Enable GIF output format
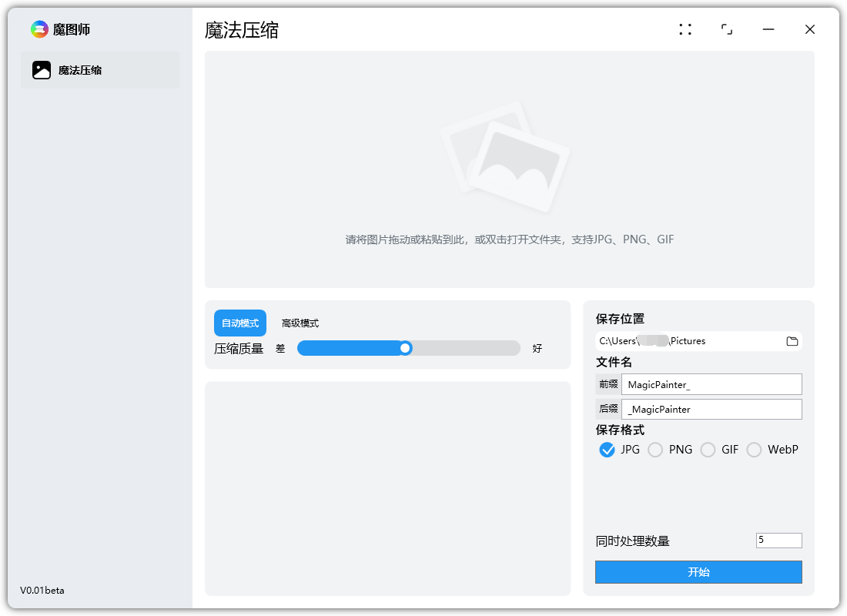 point(708,450)
